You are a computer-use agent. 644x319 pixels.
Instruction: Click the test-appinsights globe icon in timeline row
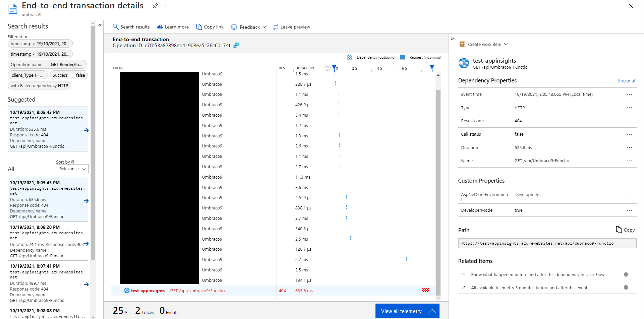tap(127, 291)
